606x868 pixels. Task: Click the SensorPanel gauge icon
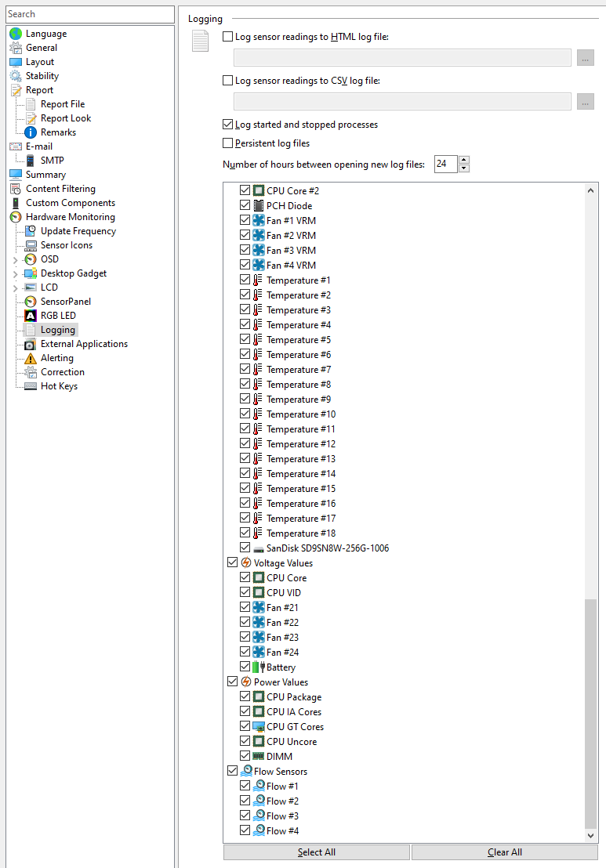tap(31, 302)
